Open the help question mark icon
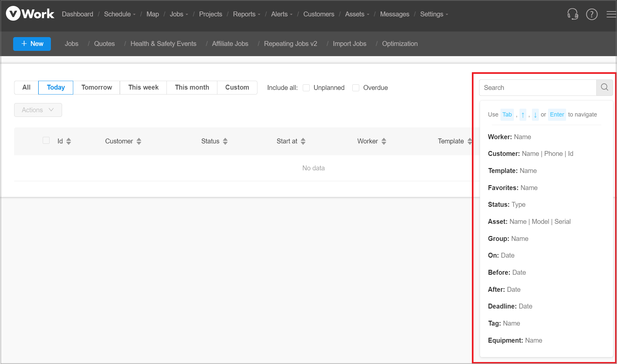Image resolution: width=617 pixels, height=364 pixels. pyautogui.click(x=591, y=14)
